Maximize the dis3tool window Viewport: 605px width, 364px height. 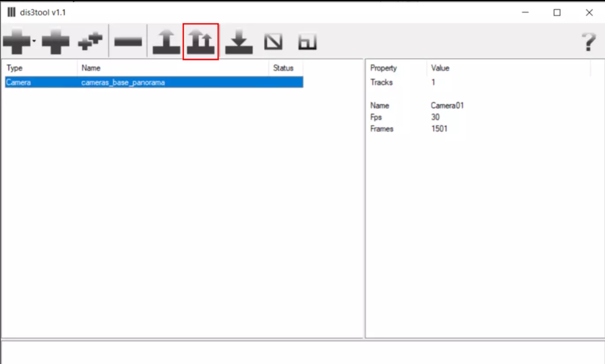(557, 12)
